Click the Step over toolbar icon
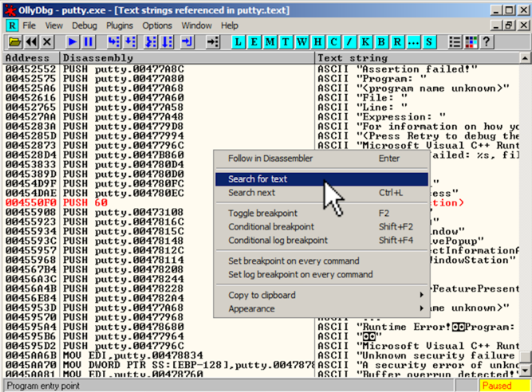Viewport: 532px width, 392px height. click(x=130, y=42)
